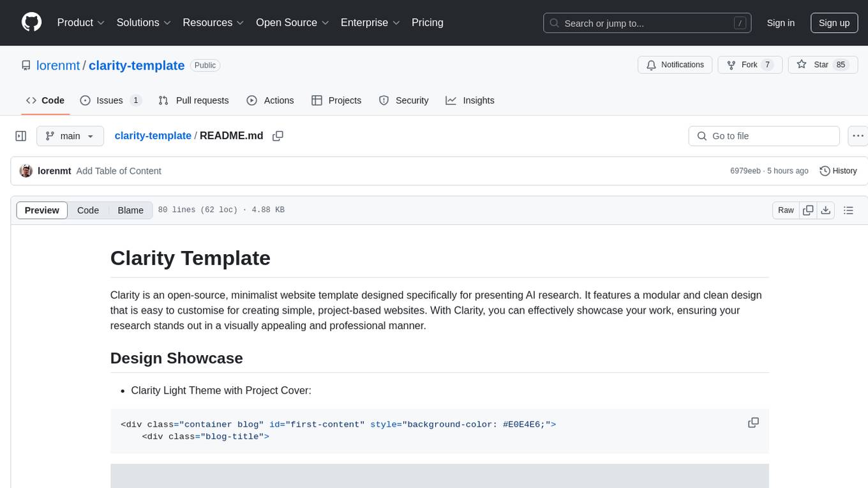Screen dimensions: 868x488
Task: Click the clarity-template breadcrumb link
Action: pyautogui.click(x=153, y=135)
